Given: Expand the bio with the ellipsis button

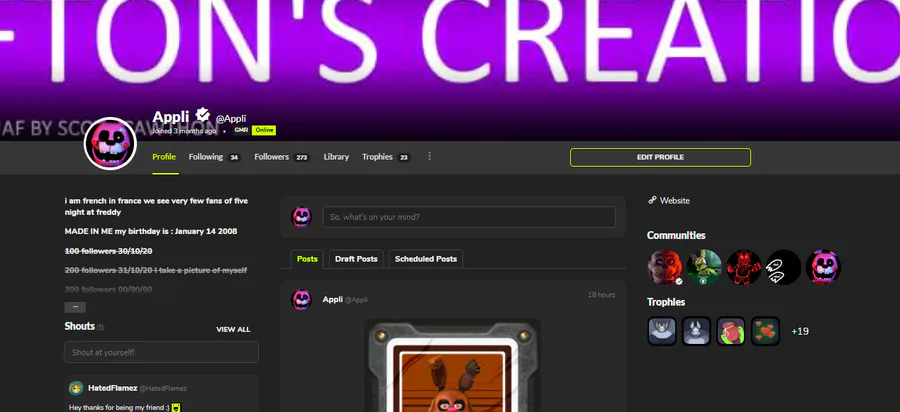Looking at the screenshot, I should (75, 307).
